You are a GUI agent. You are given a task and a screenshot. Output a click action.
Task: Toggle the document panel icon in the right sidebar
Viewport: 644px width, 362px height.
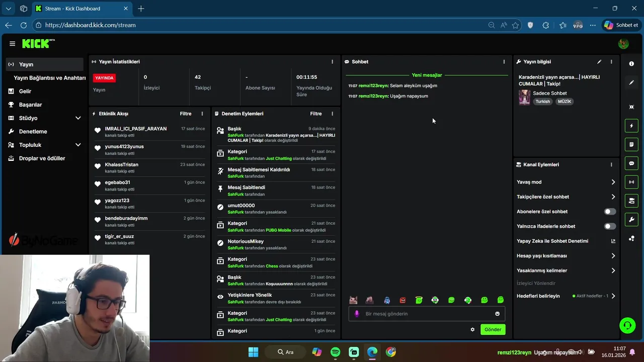(631, 145)
